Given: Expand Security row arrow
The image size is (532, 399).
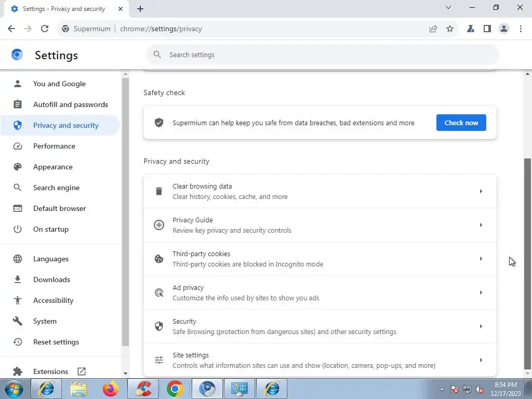Looking at the screenshot, I should click(481, 326).
